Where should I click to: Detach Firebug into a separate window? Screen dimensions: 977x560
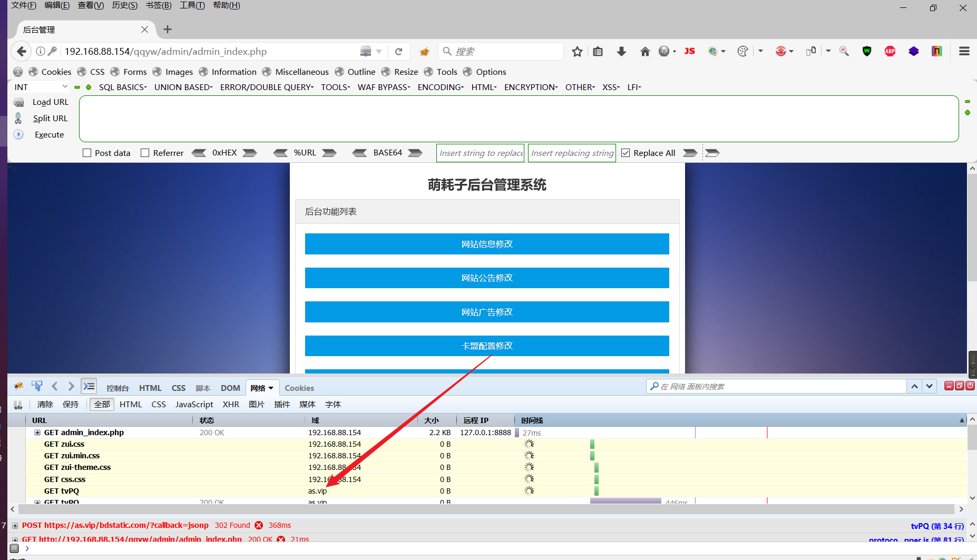click(960, 386)
